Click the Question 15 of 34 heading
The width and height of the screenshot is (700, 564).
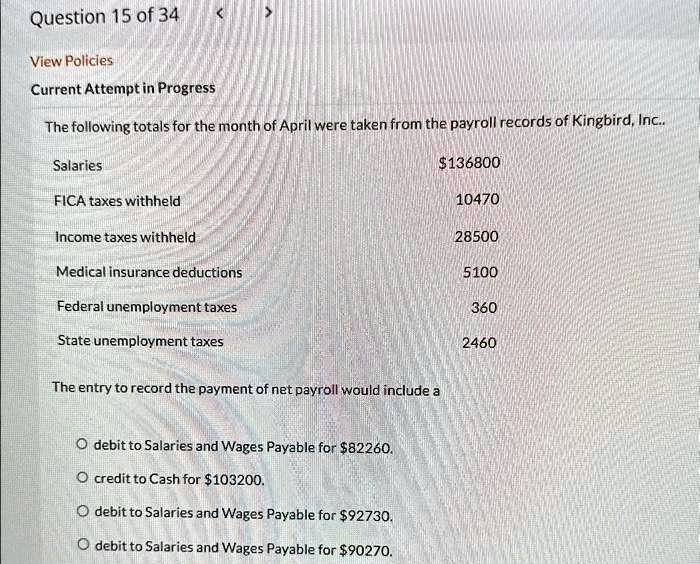[x=104, y=17]
